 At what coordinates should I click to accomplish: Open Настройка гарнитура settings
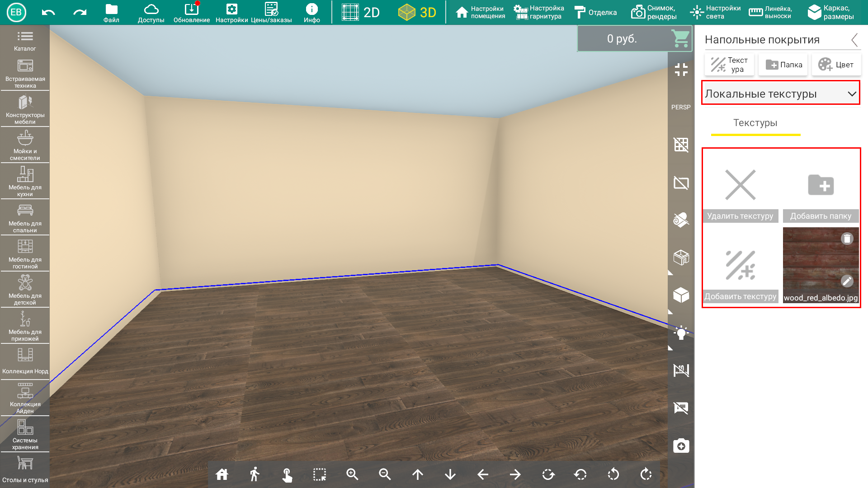539,12
